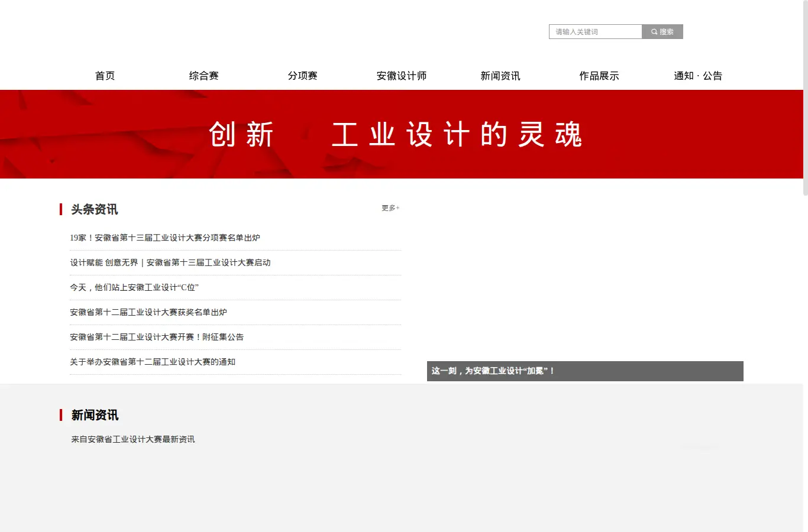Click the page vertical scrollbar thumb
The height and width of the screenshot is (532, 808).
click(x=806, y=98)
